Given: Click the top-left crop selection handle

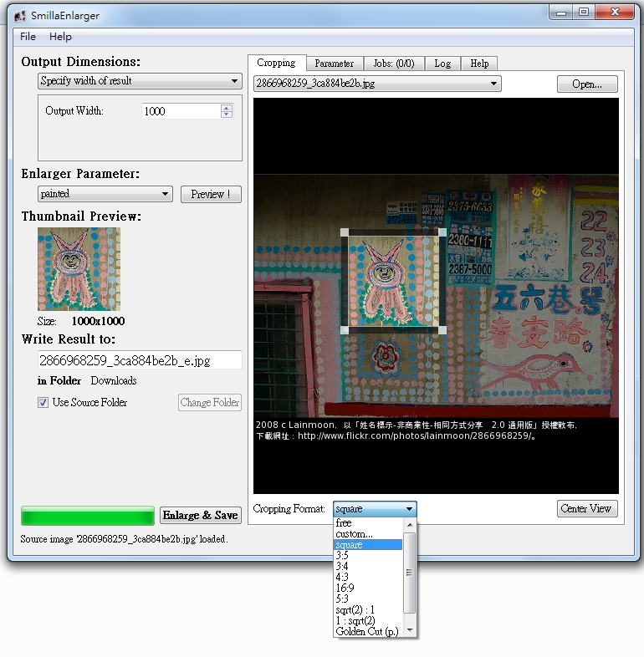Looking at the screenshot, I should (345, 232).
